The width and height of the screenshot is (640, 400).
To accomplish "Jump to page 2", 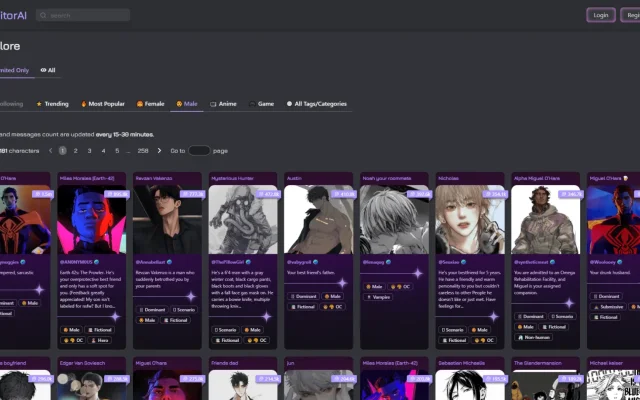I will click(76, 151).
